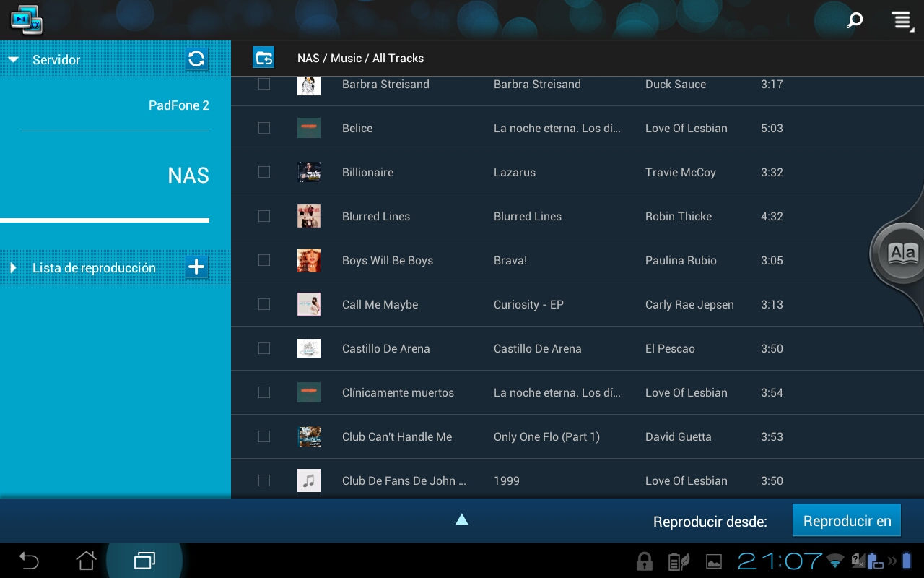Tap the Android home icon

coord(87,561)
